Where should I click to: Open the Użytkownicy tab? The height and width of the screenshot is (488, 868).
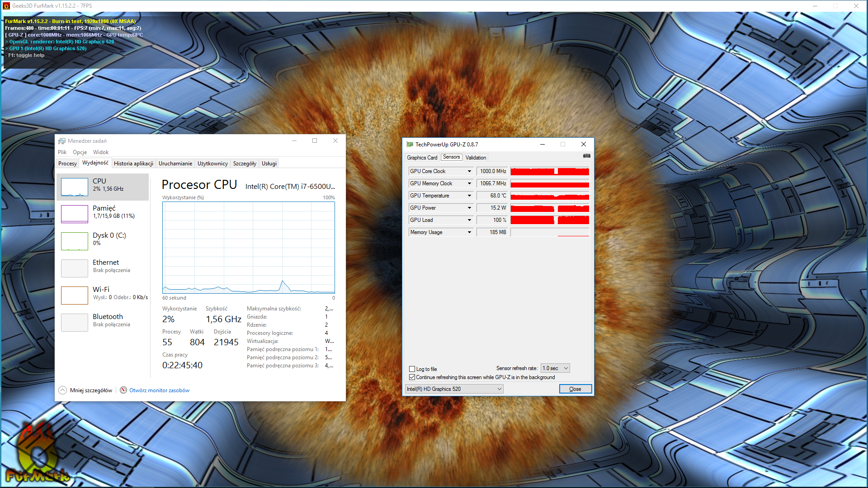tap(212, 164)
